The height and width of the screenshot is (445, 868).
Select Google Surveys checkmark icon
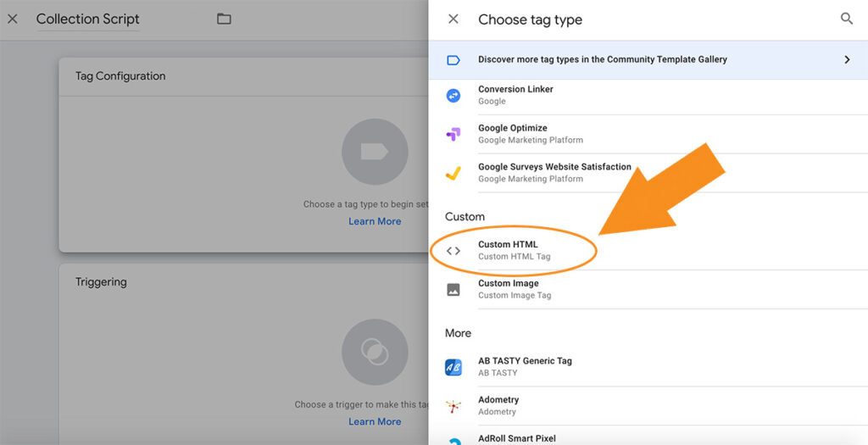point(453,173)
